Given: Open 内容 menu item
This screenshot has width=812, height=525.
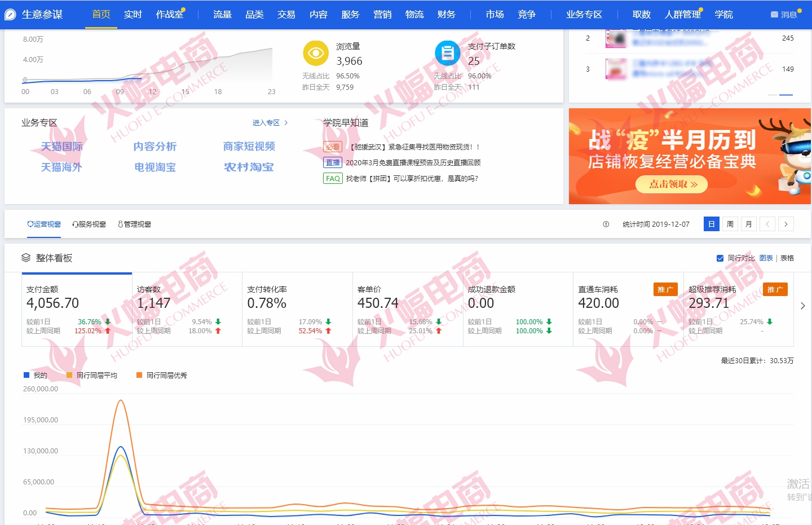Looking at the screenshot, I should [319, 14].
